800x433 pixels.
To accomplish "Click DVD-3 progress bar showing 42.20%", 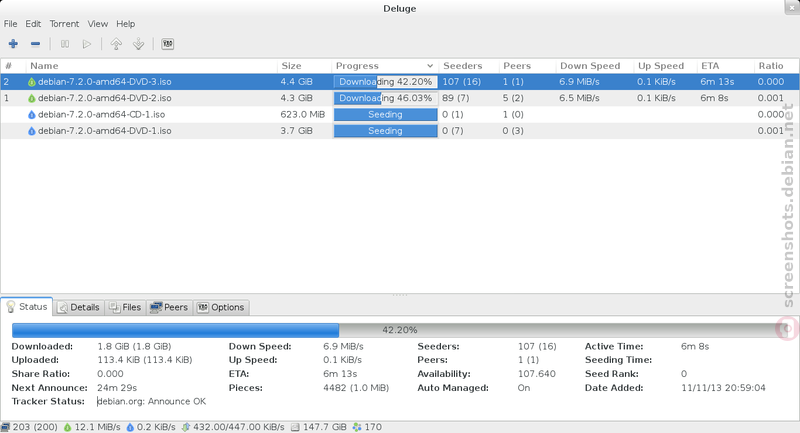I will (386, 82).
